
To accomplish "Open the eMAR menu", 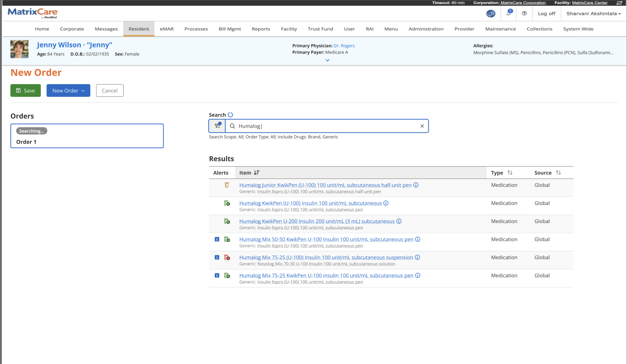I will pos(167,29).
